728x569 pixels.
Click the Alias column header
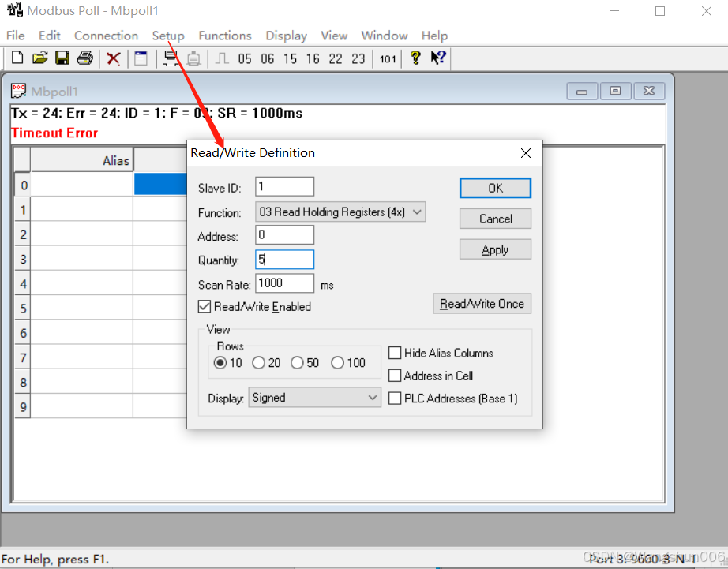click(81, 160)
